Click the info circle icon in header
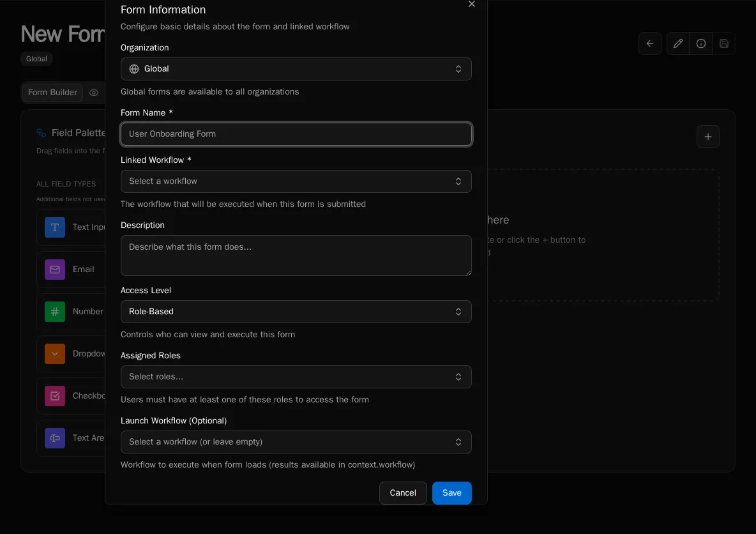 (701, 43)
